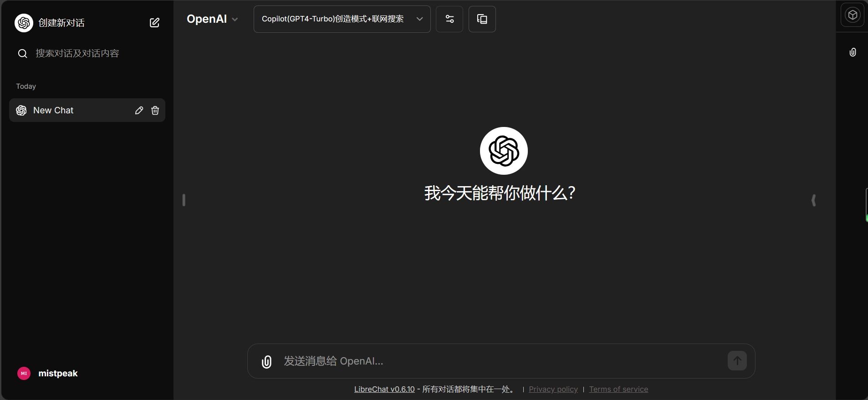
Task: Open the paperclip attachments in right panel
Action: pyautogui.click(x=853, y=52)
